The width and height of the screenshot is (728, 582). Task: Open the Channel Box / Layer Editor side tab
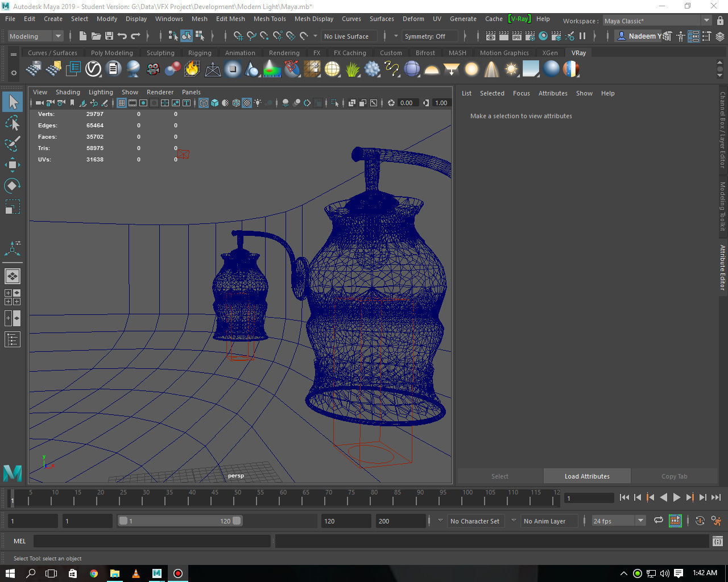click(722, 130)
